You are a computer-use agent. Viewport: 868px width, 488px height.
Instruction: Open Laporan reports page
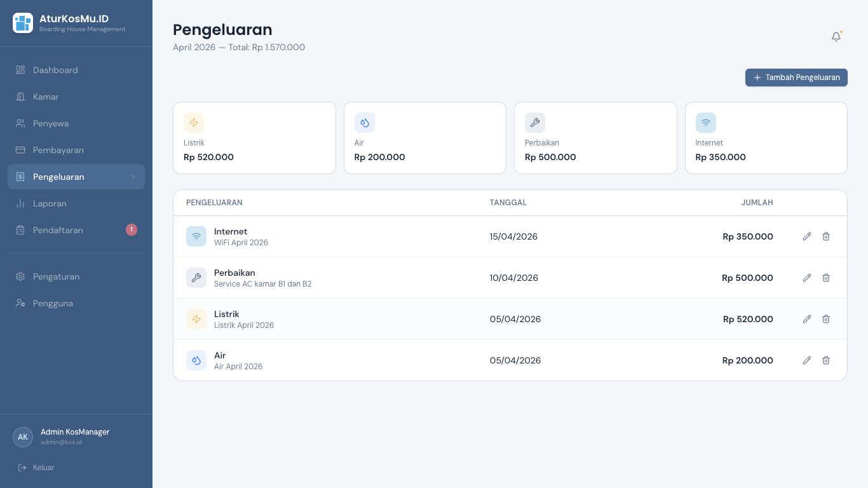click(x=76, y=203)
